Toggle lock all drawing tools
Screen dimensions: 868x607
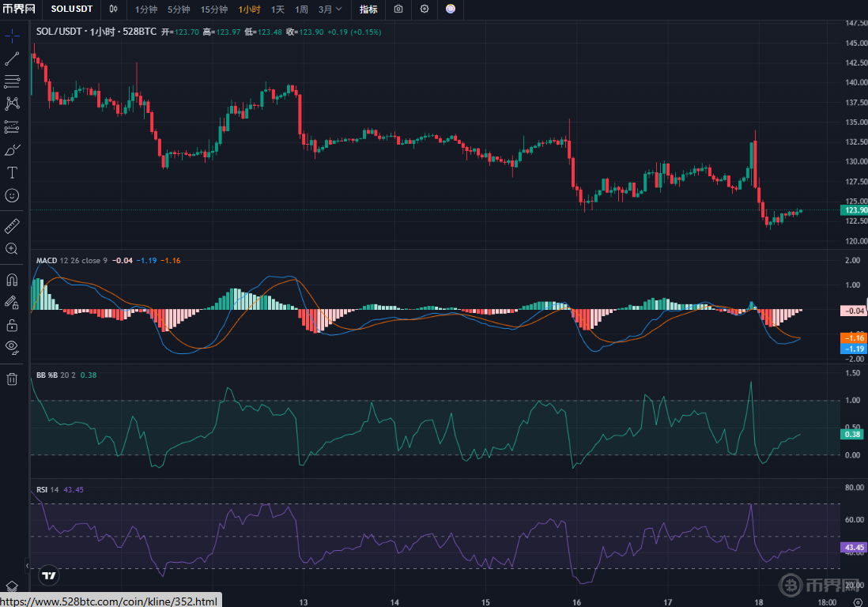coord(12,325)
